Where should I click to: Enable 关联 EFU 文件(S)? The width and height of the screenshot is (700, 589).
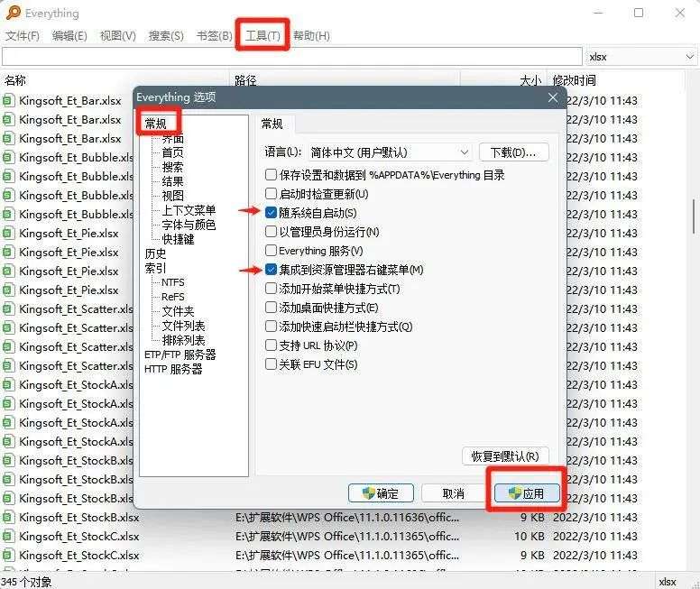271,364
